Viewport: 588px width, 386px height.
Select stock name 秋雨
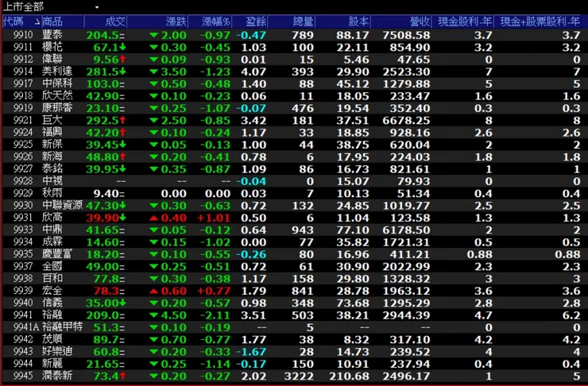coord(52,193)
